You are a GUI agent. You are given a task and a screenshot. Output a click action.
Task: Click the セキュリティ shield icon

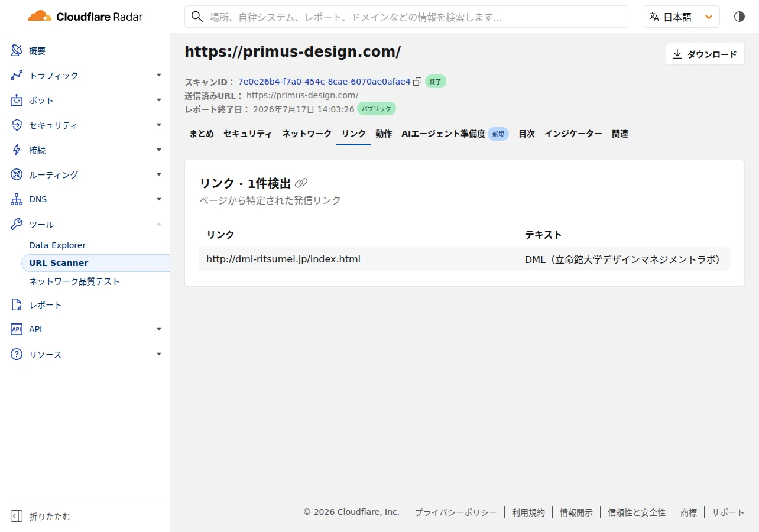click(x=17, y=125)
